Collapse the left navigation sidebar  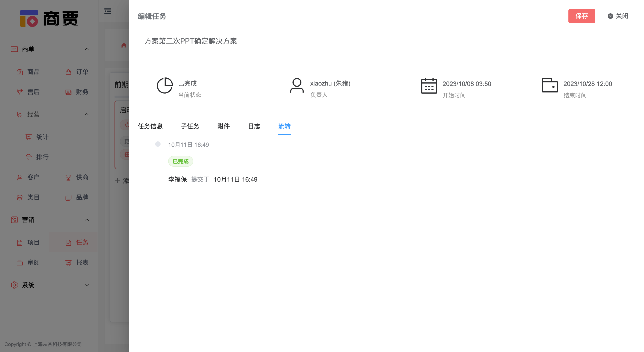point(108,11)
